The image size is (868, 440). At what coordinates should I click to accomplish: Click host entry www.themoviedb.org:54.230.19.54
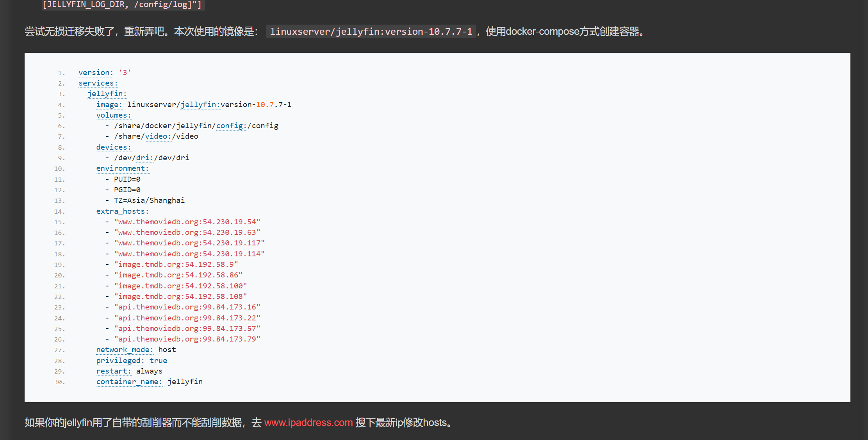pyautogui.click(x=187, y=222)
